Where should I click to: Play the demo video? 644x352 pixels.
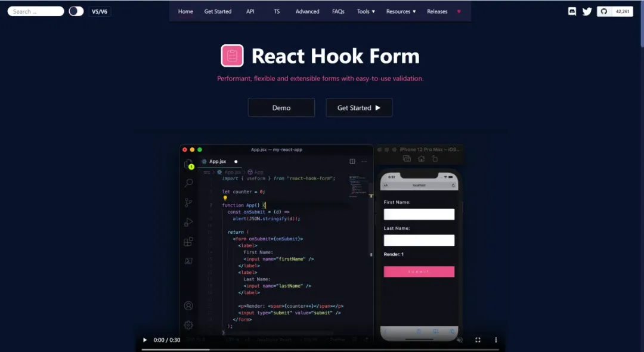(x=144, y=339)
